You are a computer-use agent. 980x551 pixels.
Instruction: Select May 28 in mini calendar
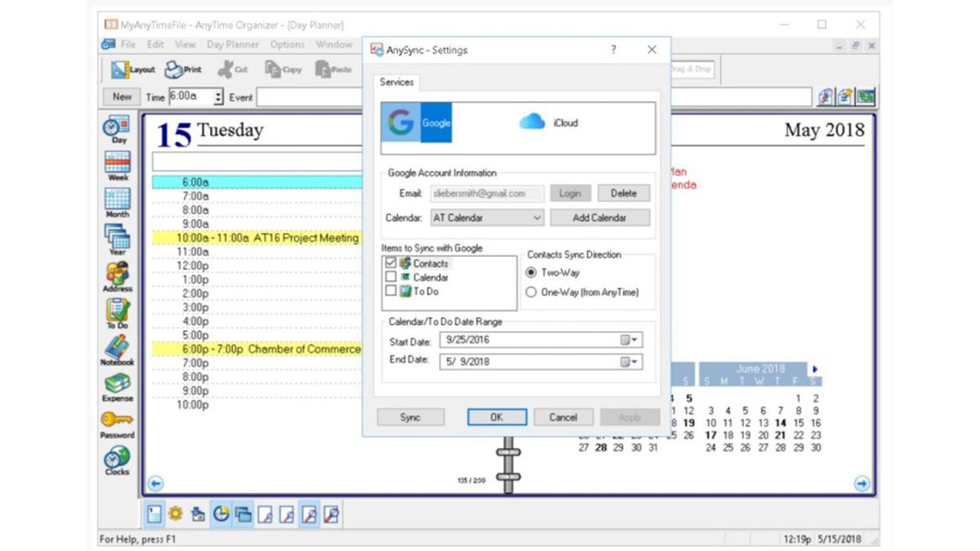pyautogui.click(x=601, y=447)
